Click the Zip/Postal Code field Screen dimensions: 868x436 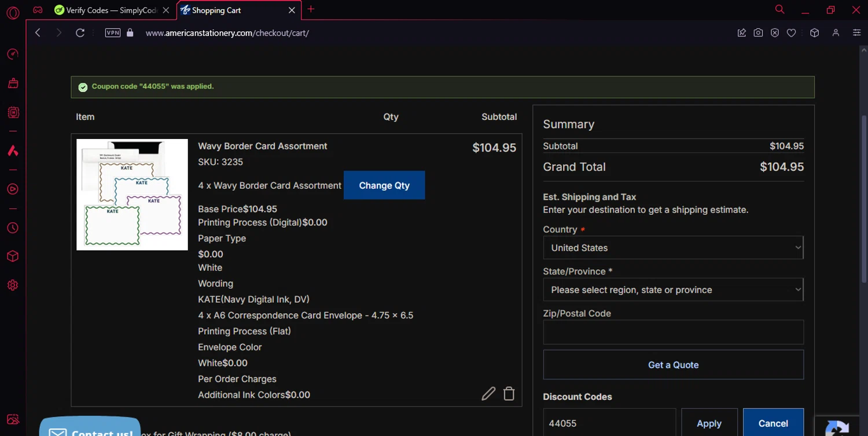click(x=673, y=332)
